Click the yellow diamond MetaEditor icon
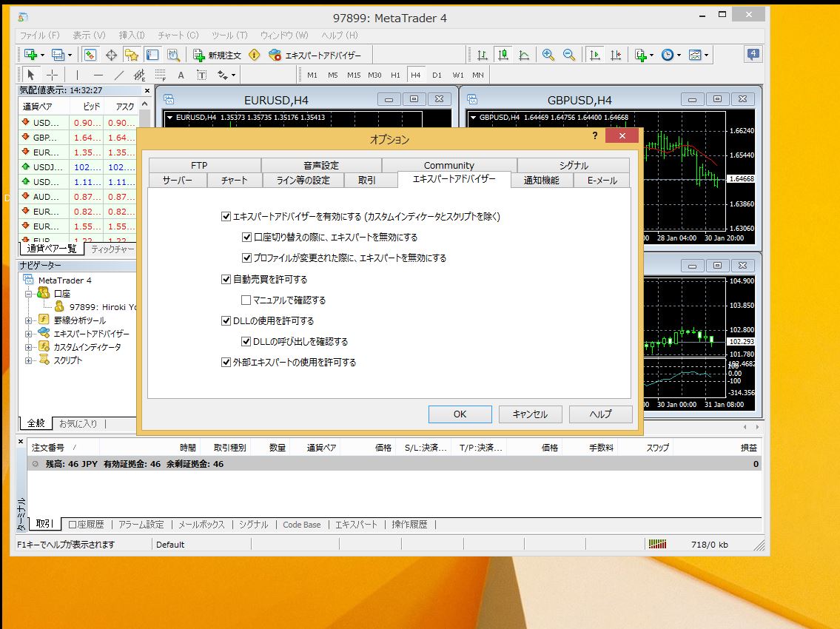 click(x=255, y=55)
